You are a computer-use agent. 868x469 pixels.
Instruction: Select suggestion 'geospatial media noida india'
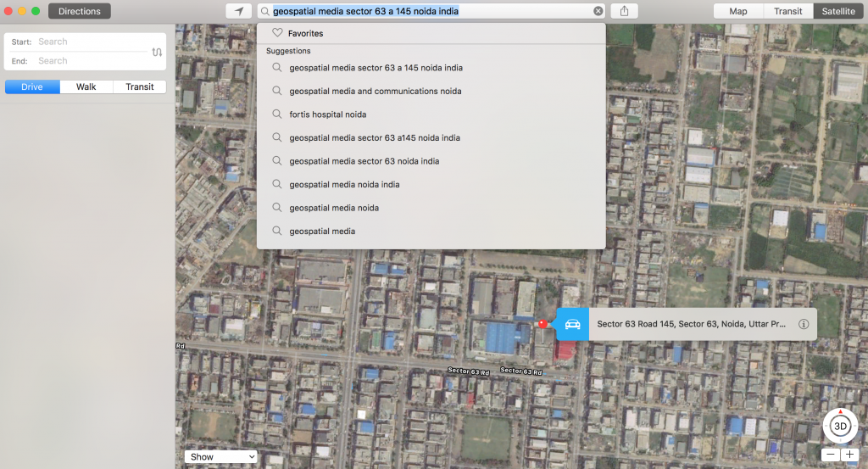pyautogui.click(x=431, y=184)
